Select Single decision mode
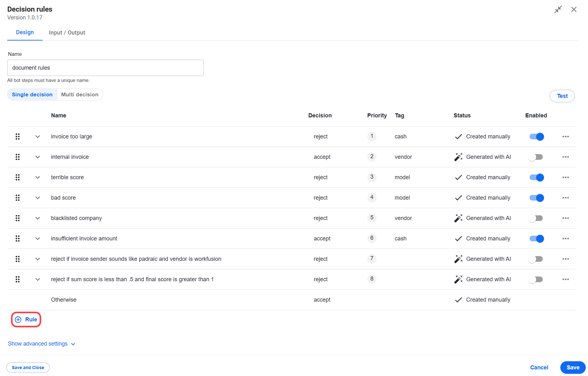588x376 pixels. tap(32, 94)
